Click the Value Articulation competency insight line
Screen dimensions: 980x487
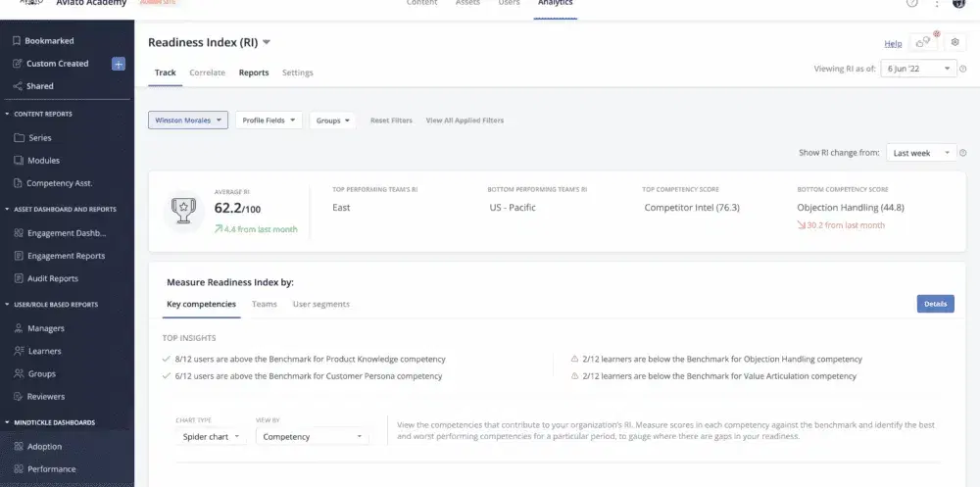719,376
